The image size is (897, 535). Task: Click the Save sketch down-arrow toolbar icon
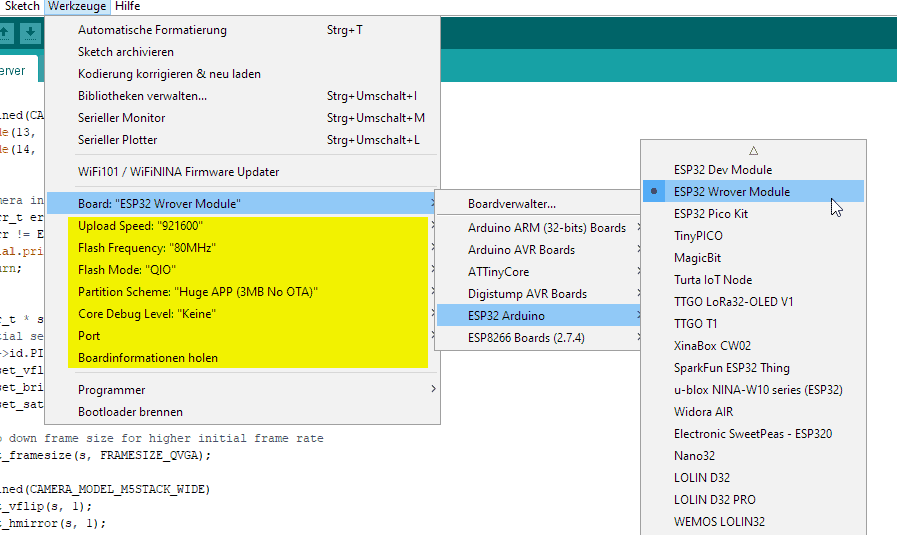pos(31,33)
